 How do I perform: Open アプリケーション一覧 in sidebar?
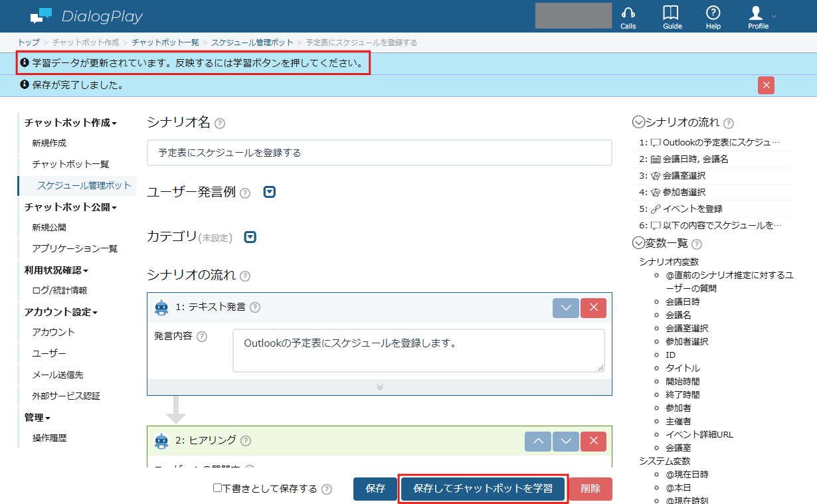75,248
